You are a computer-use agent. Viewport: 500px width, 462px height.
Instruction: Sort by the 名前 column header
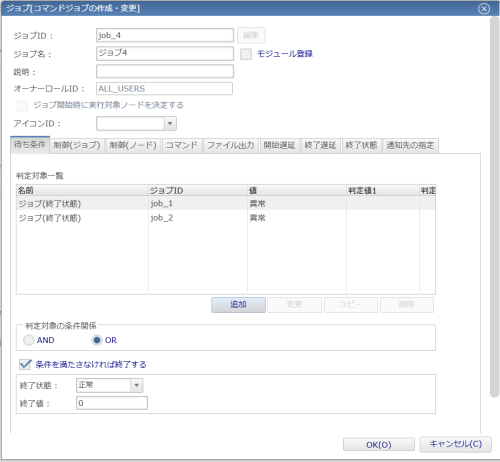pos(82,190)
